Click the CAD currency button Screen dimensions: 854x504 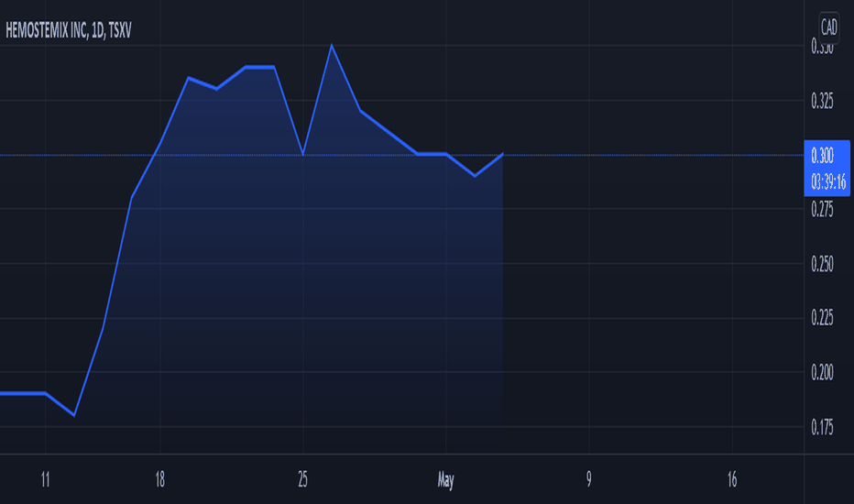[828, 27]
